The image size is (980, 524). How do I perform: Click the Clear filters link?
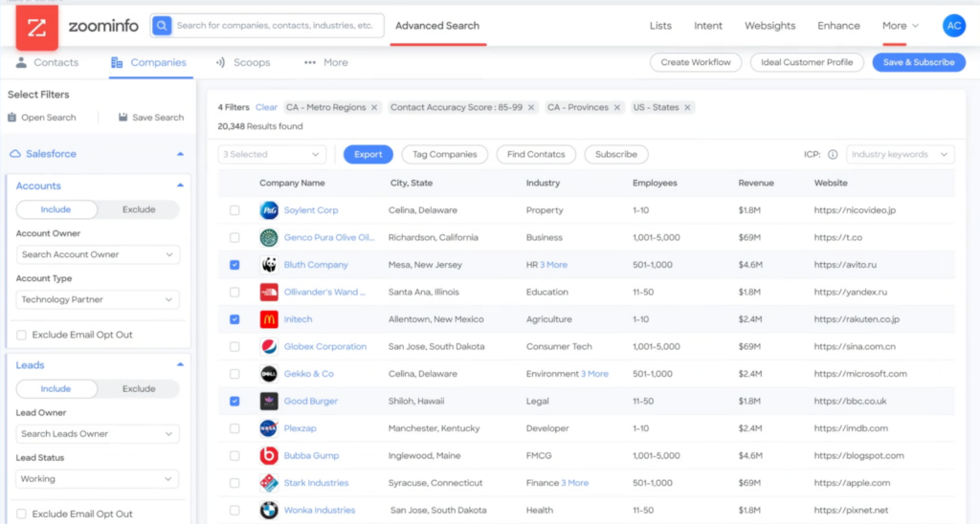[x=266, y=107]
